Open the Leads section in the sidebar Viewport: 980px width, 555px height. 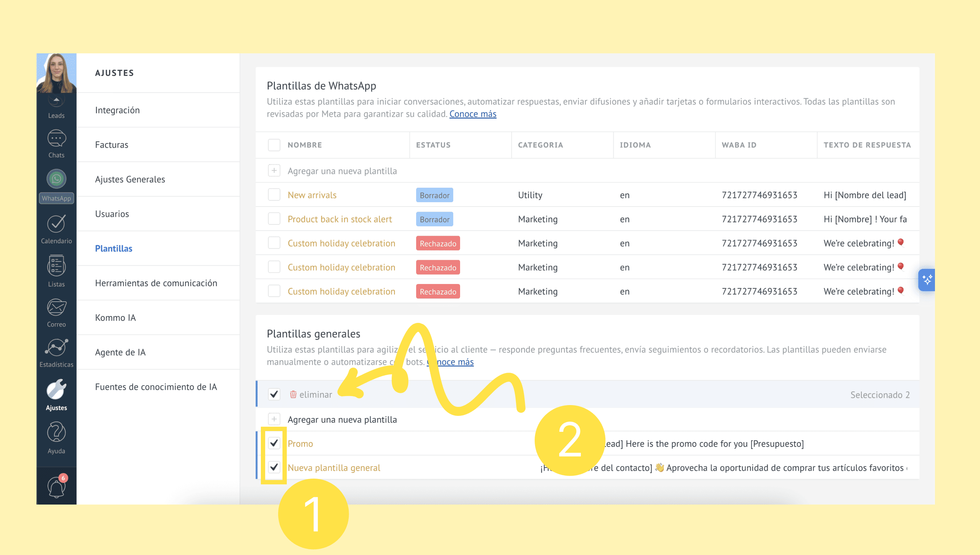(x=57, y=108)
